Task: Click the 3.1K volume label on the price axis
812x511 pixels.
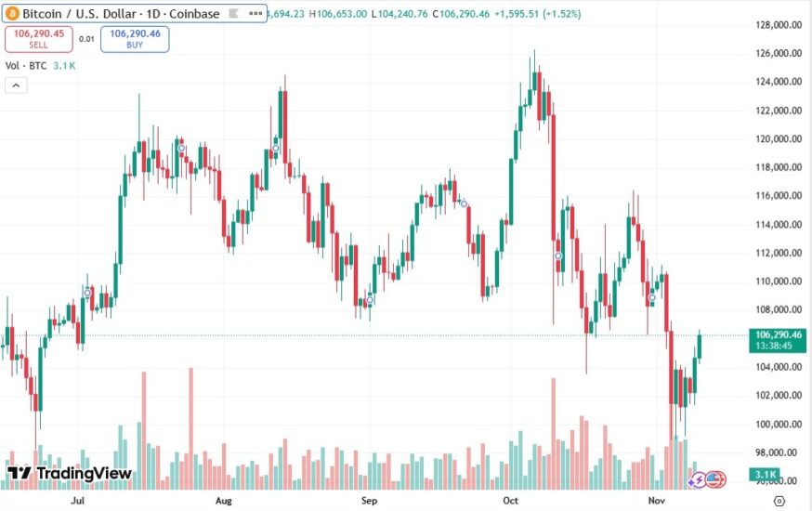Action: [x=764, y=473]
